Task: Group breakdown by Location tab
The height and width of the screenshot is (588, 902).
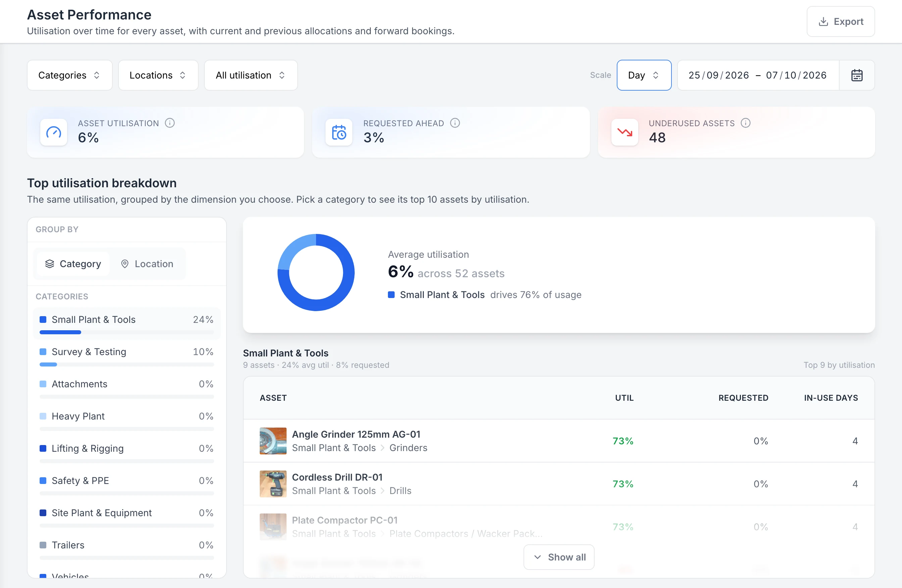Action: pyautogui.click(x=147, y=264)
